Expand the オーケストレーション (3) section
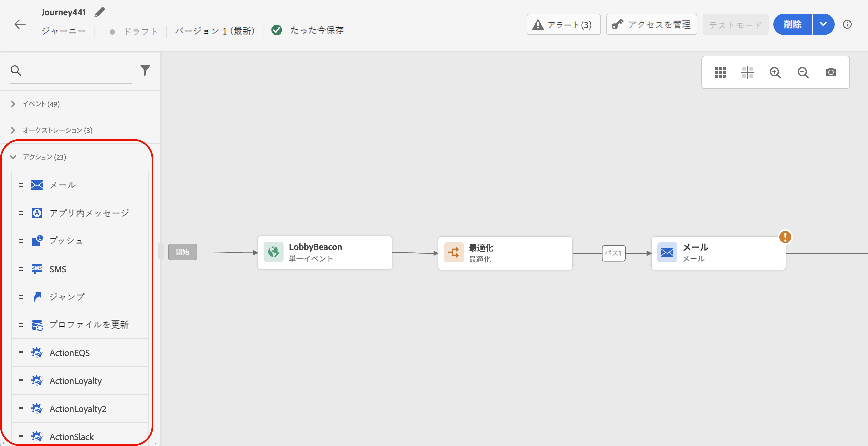 click(x=57, y=130)
